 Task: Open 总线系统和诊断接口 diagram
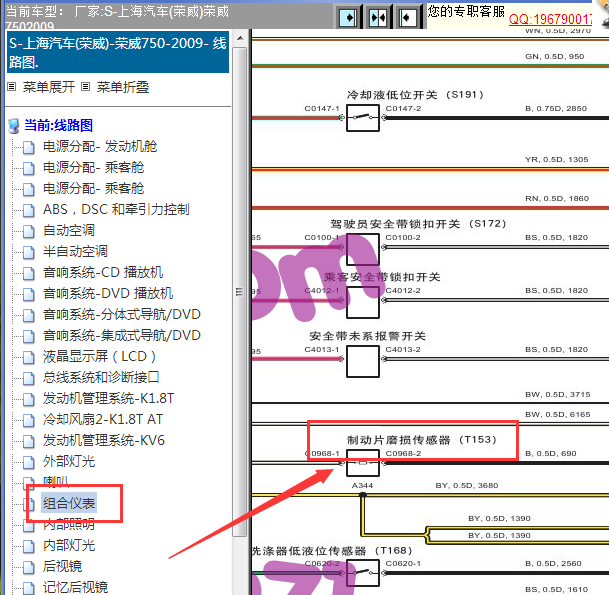click(101, 377)
